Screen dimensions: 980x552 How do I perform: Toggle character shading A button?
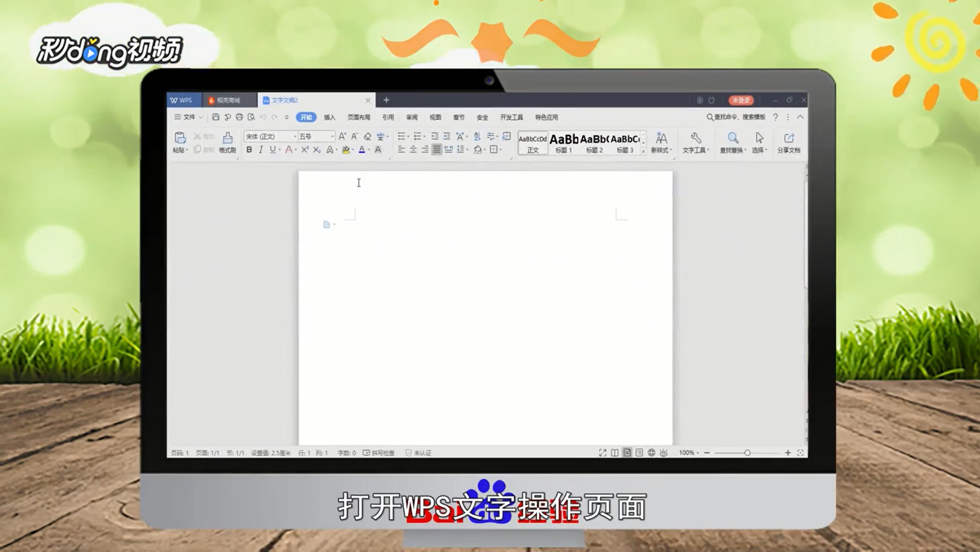tap(378, 149)
